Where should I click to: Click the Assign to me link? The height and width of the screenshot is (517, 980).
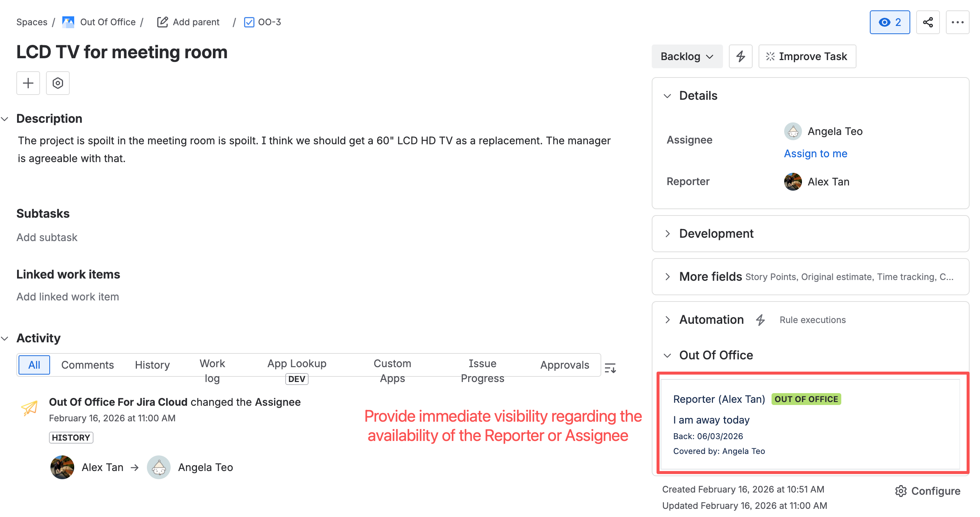815,153
